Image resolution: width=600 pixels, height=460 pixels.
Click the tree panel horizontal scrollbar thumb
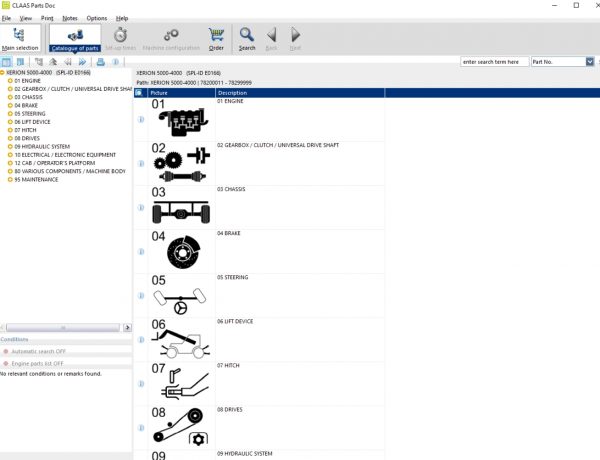[x=63, y=328]
